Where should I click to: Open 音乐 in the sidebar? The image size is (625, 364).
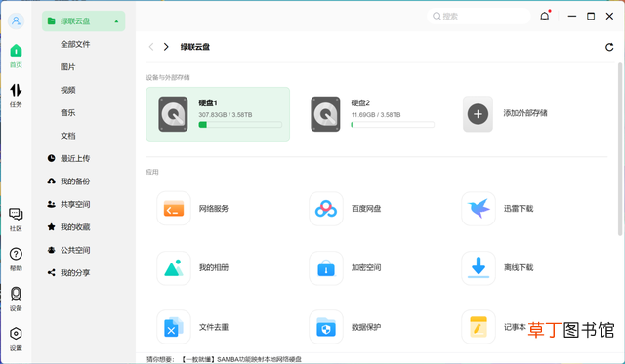coord(67,112)
